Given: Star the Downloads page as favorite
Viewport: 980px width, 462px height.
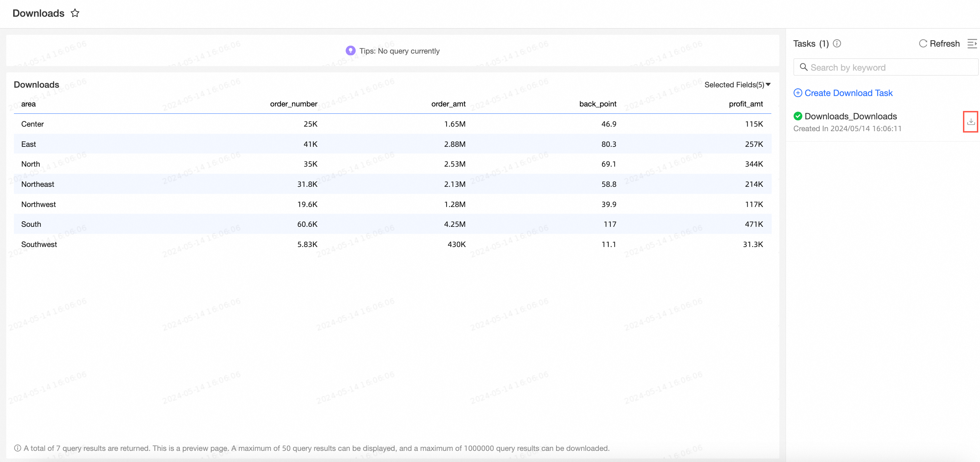Looking at the screenshot, I should 75,13.
